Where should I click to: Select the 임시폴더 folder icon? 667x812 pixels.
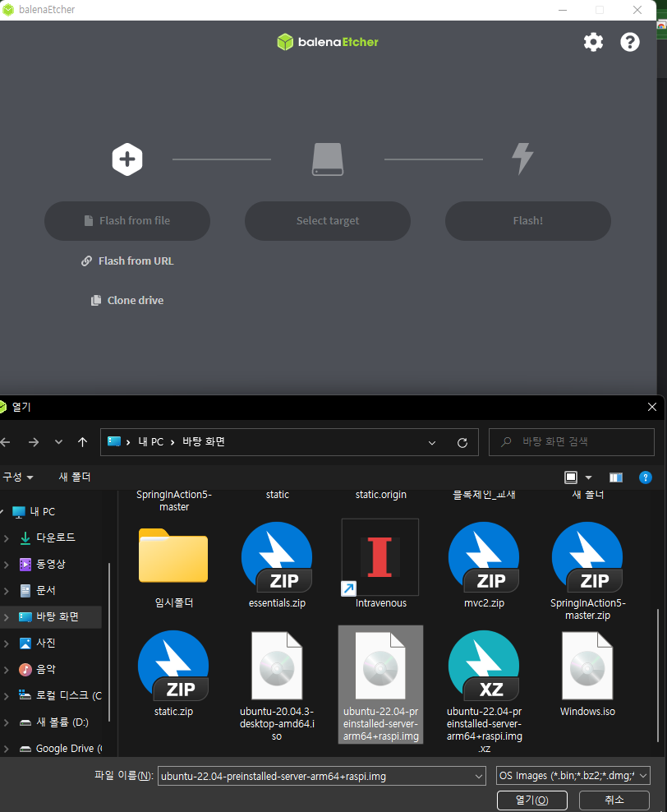173,556
